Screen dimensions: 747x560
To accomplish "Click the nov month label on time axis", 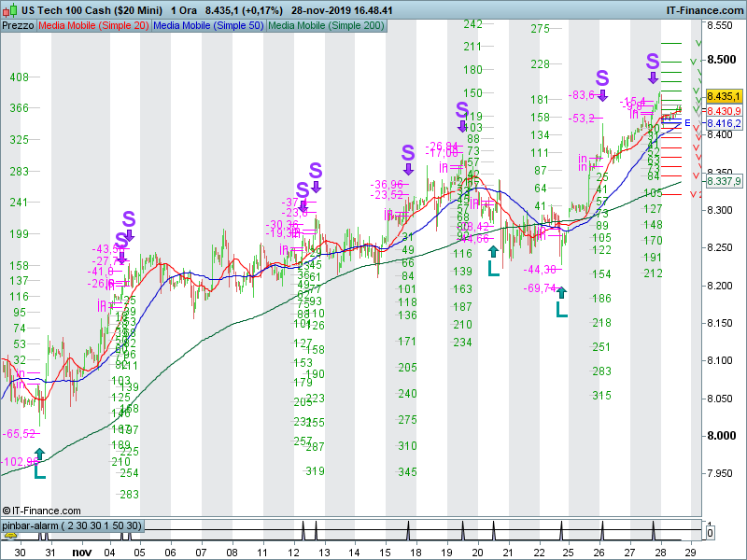I will coord(82,553).
